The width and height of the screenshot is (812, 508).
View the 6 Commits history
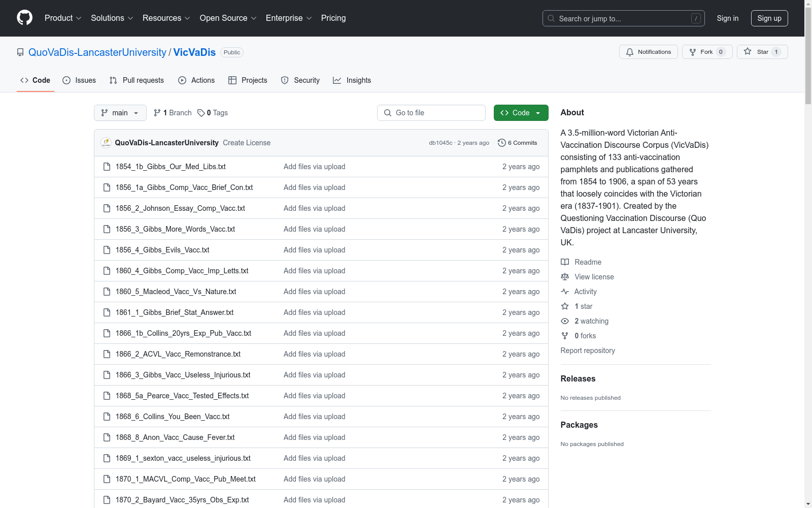[518, 143]
